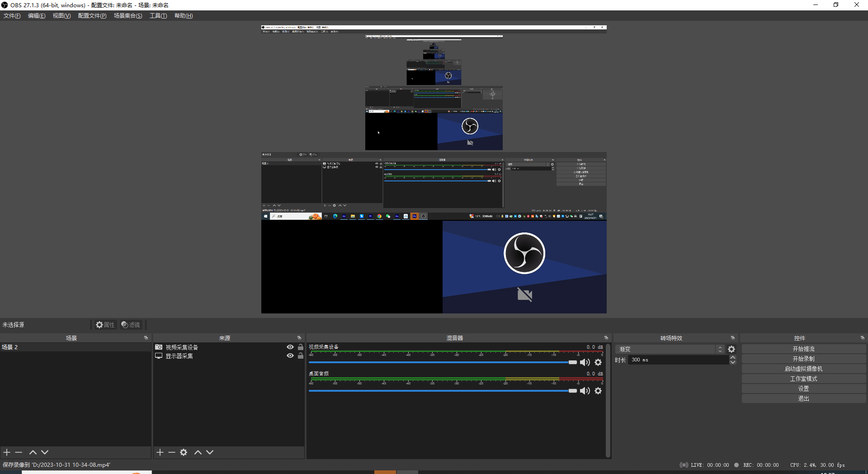Open transition properties gear next to 渐变
Viewport: 868px width, 474px height.
pos(731,349)
